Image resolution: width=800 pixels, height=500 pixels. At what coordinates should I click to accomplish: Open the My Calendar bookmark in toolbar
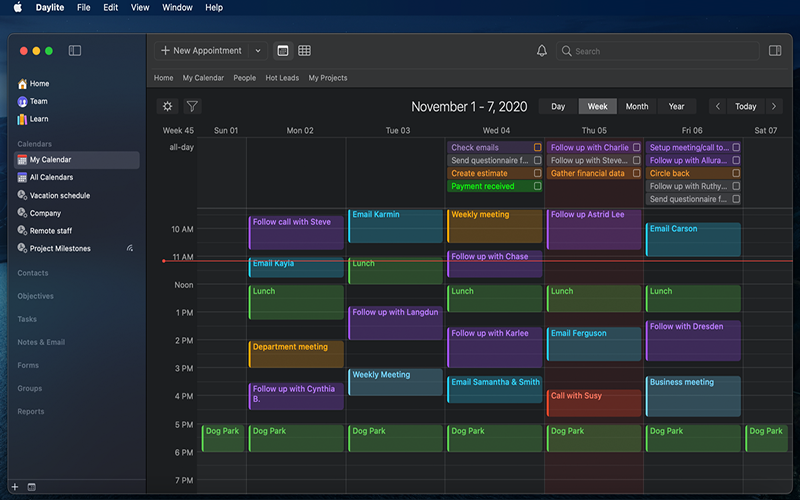pyautogui.click(x=203, y=78)
